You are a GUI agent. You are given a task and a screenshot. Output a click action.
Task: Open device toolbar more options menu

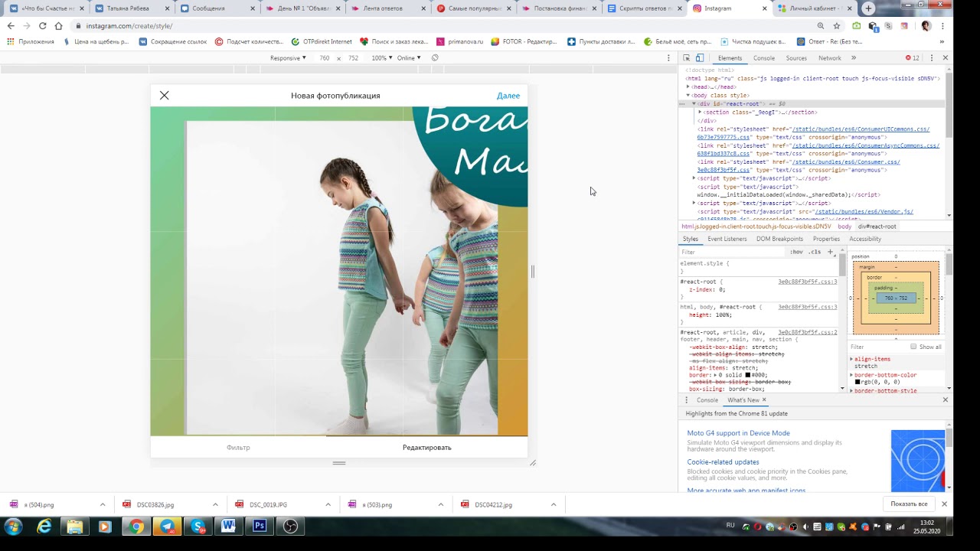coord(668,58)
